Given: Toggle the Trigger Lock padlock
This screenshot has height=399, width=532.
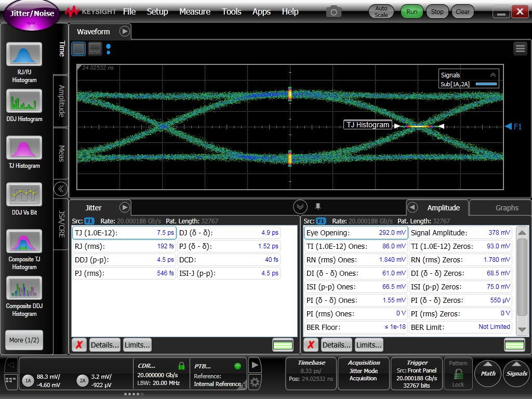Looking at the screenshot, I should pyautogui.click(x=458, y=373).
